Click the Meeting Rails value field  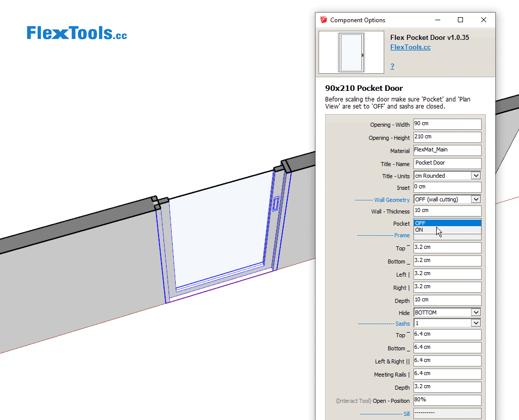[447, 374]
